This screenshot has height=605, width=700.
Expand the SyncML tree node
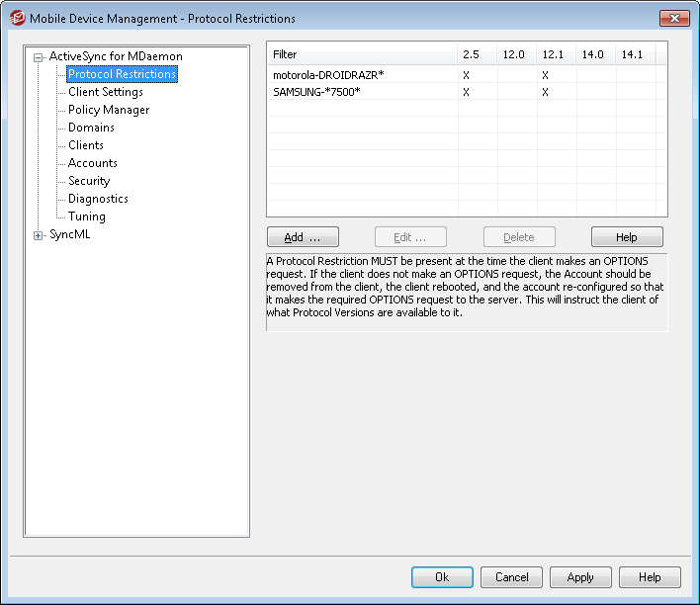pos(38,235)
